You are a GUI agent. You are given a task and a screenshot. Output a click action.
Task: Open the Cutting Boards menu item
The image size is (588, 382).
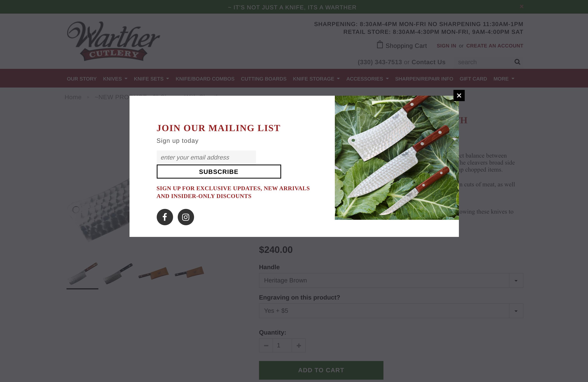pos(264,79)
